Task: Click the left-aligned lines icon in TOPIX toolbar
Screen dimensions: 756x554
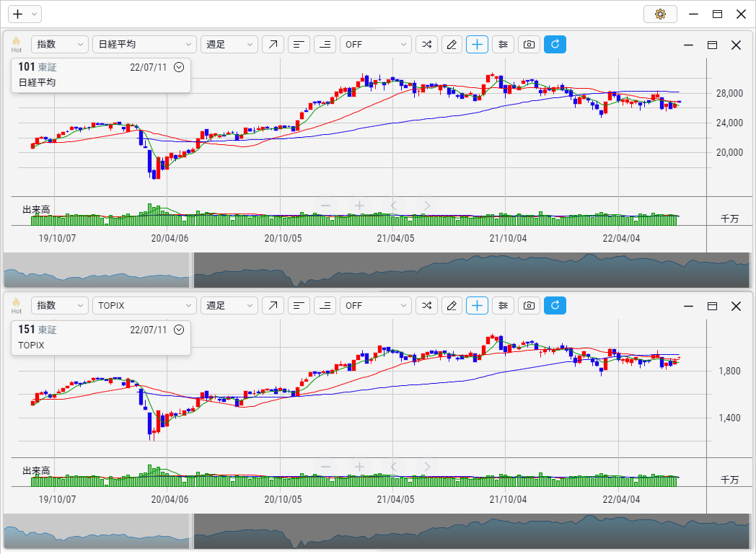Action: (x=299, y=306)
